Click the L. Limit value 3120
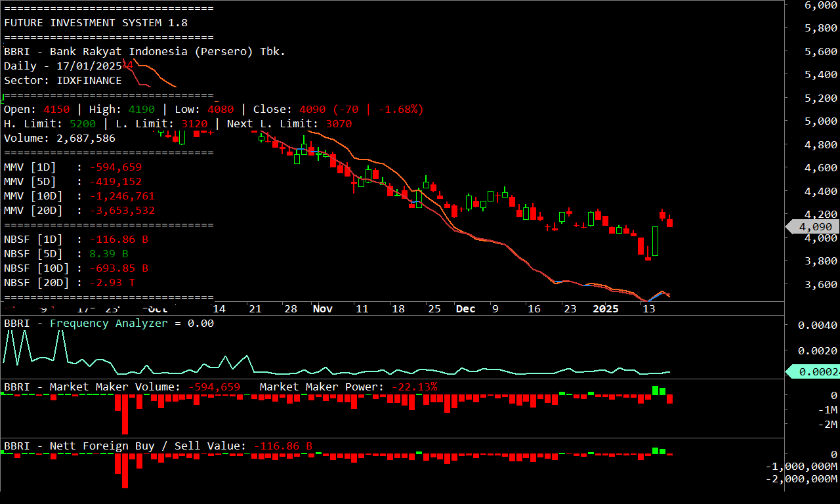Viewport: 840px width, 504px height. coord(194,123)
